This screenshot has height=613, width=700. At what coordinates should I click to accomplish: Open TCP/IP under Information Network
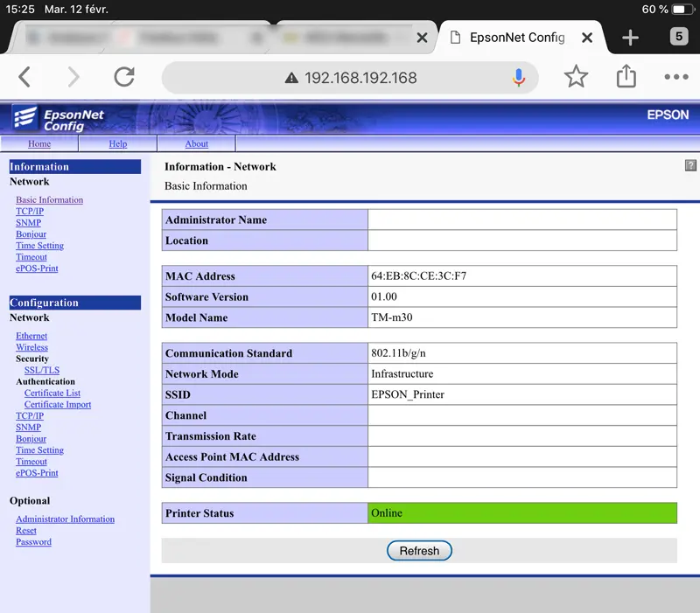click(x=30, y=211)
